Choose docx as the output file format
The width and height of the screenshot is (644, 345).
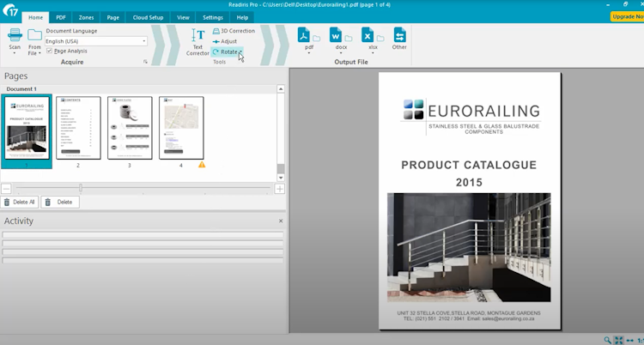point(337,36)
